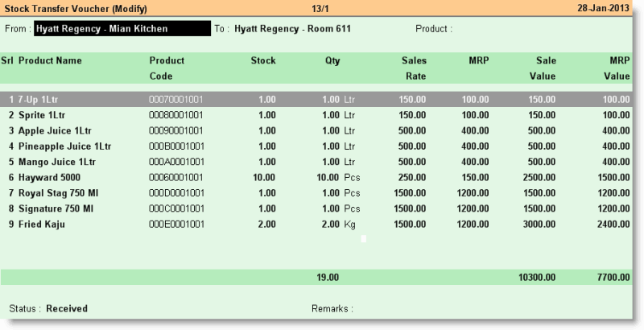Click Hayward 5000 sales rate 250.00
Image resolution: width=644 pixels, height=330 pixels.
[x=412, y=177]
